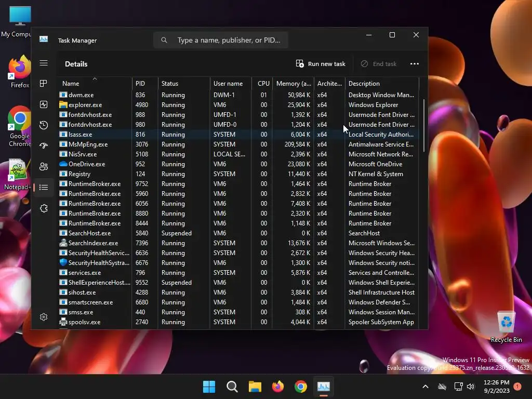
Task: Open network status icon in system tray
Action: (458, 387)
